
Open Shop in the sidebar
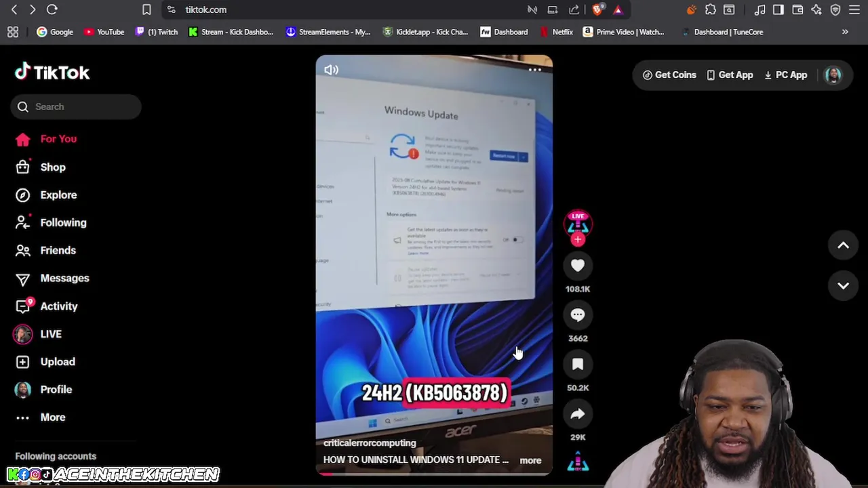42,167
